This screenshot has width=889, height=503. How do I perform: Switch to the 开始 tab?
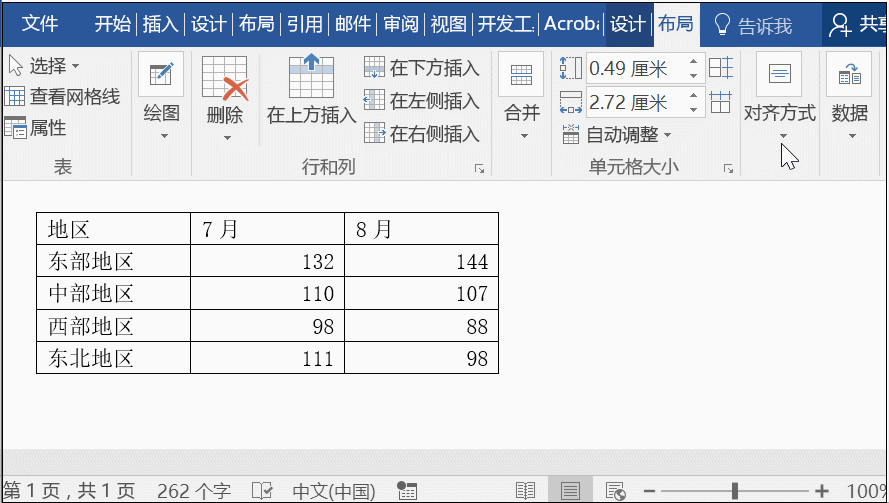(112, 24)
